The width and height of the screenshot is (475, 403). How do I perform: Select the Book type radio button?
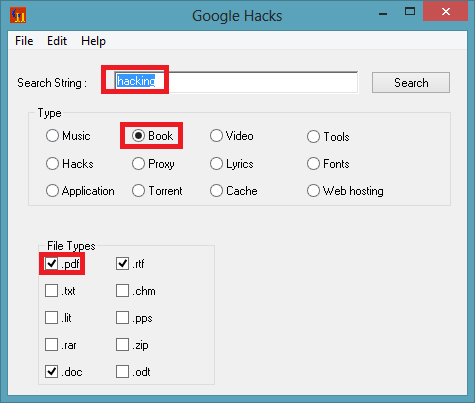click(x=138, y=136)
